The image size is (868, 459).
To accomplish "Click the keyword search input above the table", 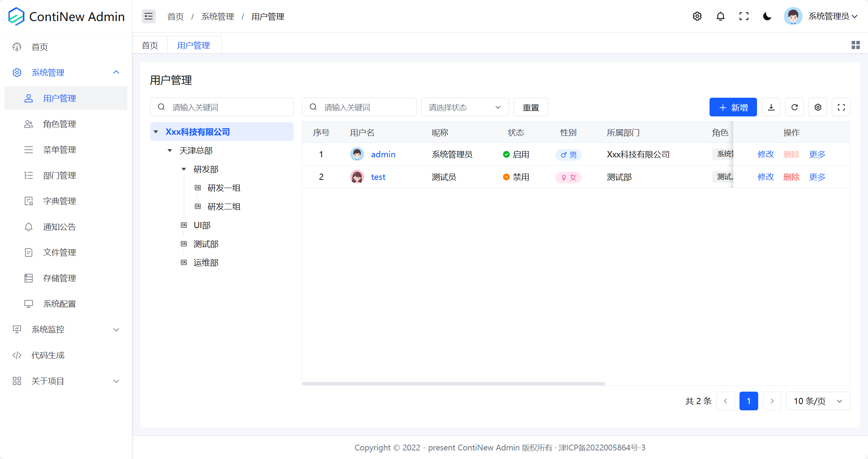I will [359, 107].
